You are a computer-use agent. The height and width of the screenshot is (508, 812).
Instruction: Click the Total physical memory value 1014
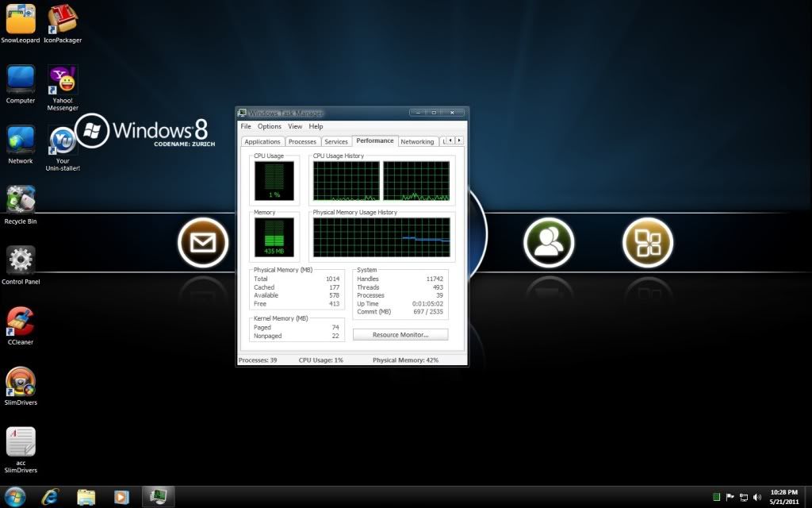[x=332, y=279]
